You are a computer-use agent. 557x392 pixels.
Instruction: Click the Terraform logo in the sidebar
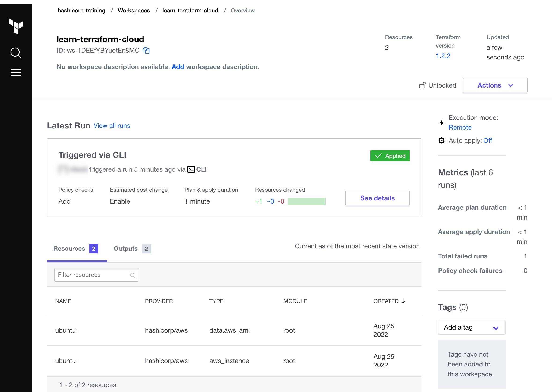click(16, 26)
